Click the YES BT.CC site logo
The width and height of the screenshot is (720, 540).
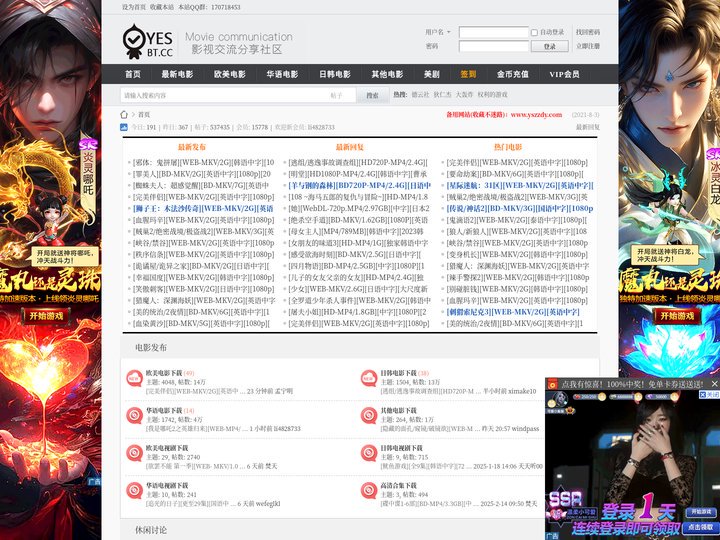(148, 42)
